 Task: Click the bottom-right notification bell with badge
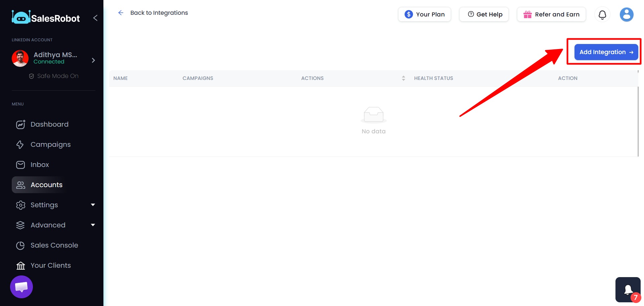click(x=628, y=289)
